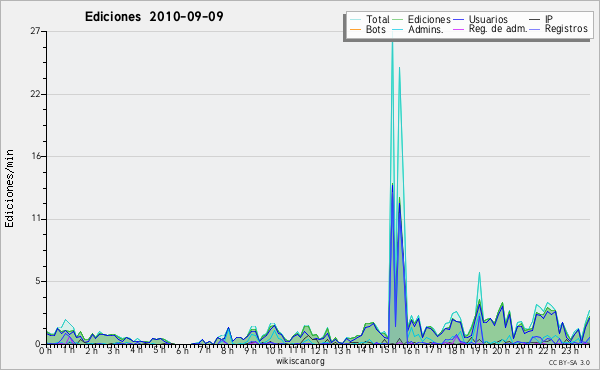Click the "7 h" x-axis label
Screen dimensions: 600x370
(x=204, y=350)
